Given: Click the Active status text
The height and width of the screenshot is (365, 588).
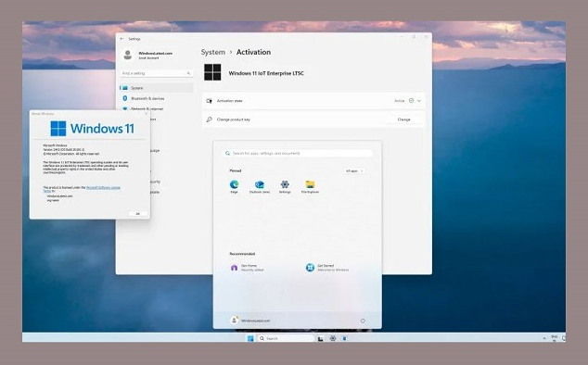Looking at the screenshot, I should pyautogui.click(x=399, y=101).
